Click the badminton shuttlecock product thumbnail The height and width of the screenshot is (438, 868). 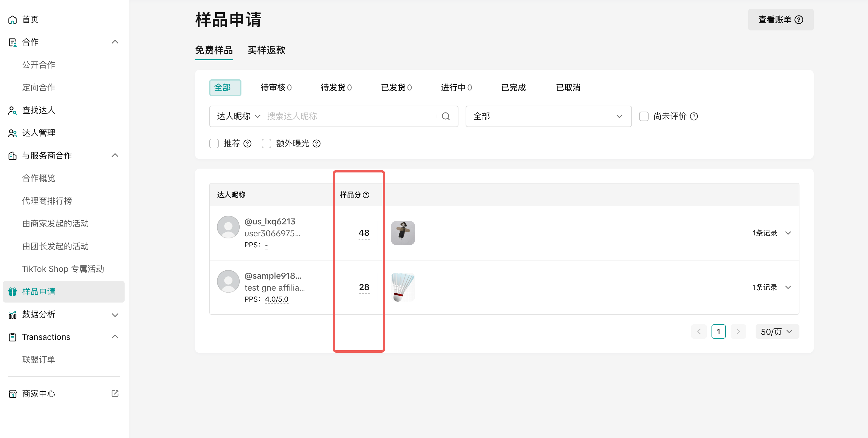click(x=403, y=287)
